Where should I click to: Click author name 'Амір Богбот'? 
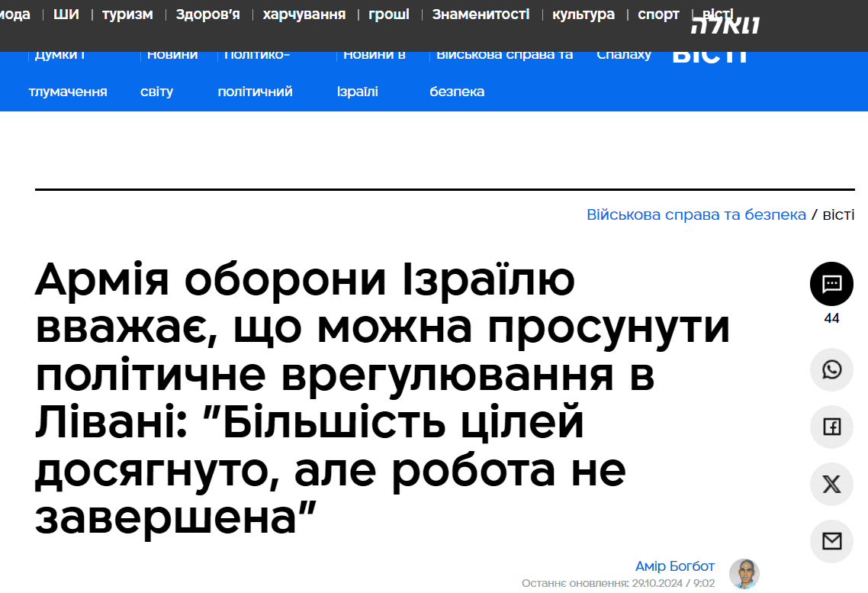point(675,566)
